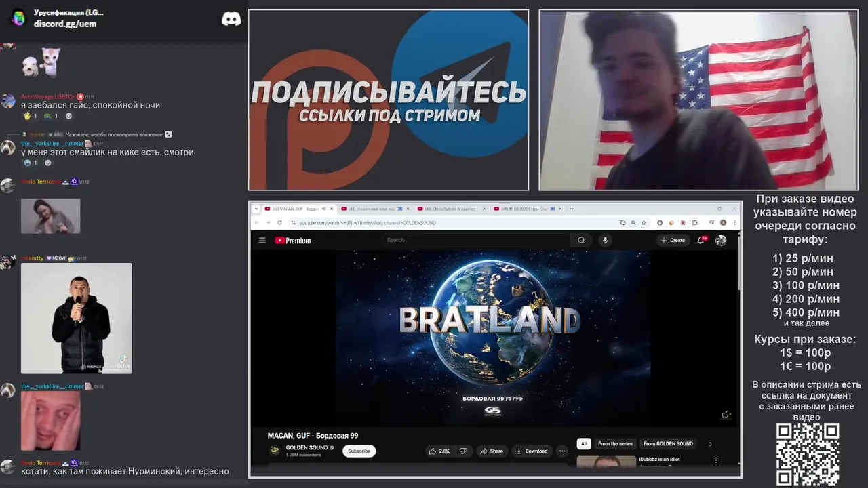Toggle second reaction under 'спокойной ночи' message

pyautogui.click(x=50, y=116)
